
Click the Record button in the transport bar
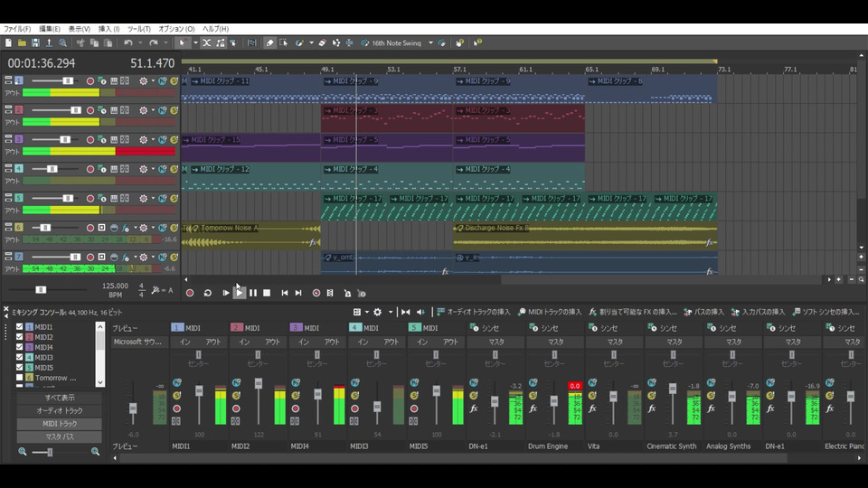point(190,293)
